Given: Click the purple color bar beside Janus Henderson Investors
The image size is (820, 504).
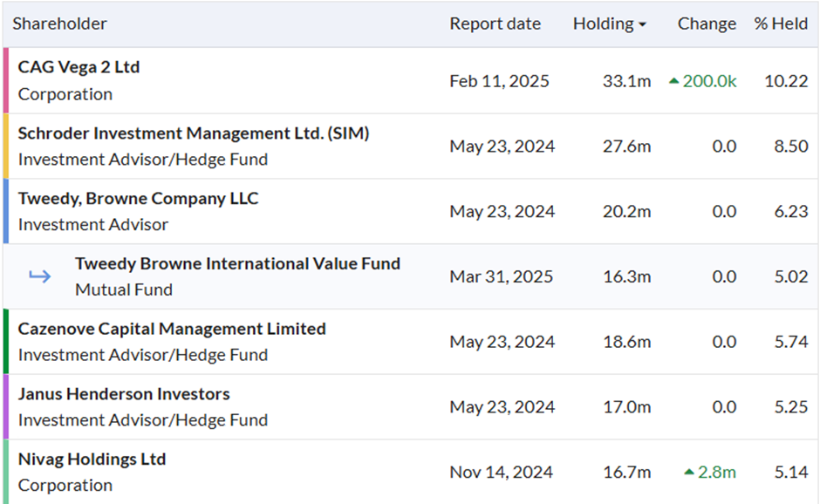Looking at the screenshot, I should click(x=6, y=406).
